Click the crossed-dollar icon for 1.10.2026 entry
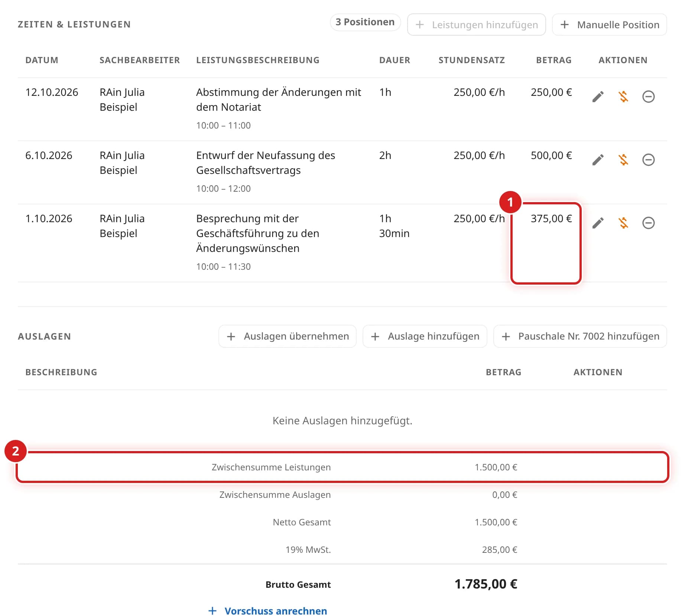The image size is (685, 616). (623, 223)
